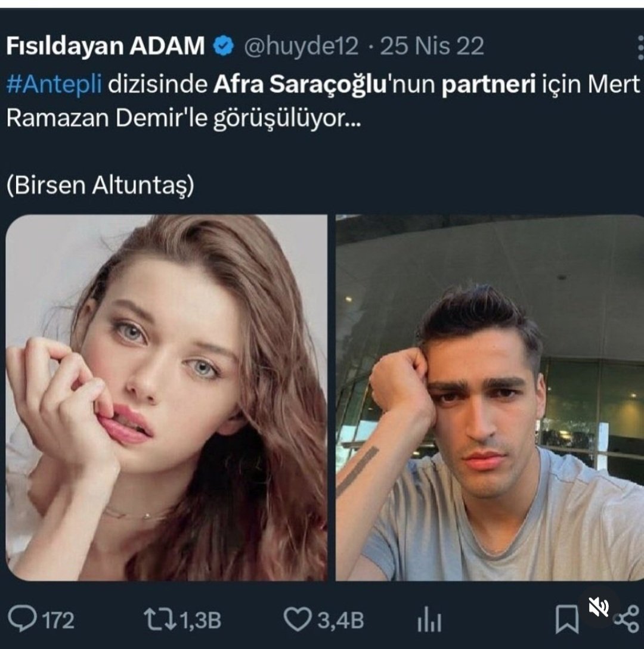Click the 172 replies count
Screen dimensions: 644x649
click(x=58, y=620)
